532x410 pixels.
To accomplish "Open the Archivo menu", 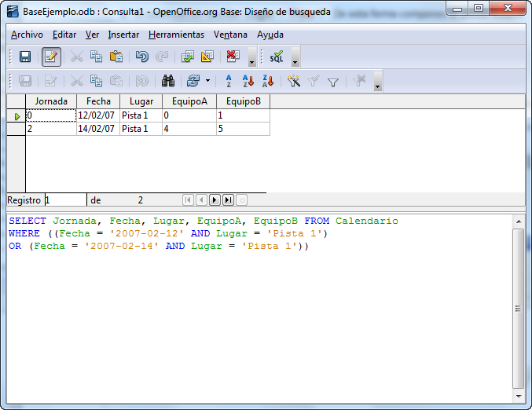I will 28,35.
